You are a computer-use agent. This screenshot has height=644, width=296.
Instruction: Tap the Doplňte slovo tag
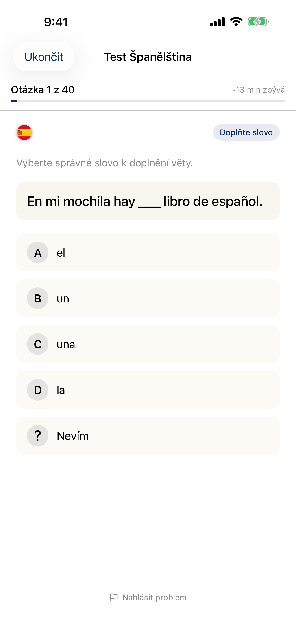pos(246,132)
